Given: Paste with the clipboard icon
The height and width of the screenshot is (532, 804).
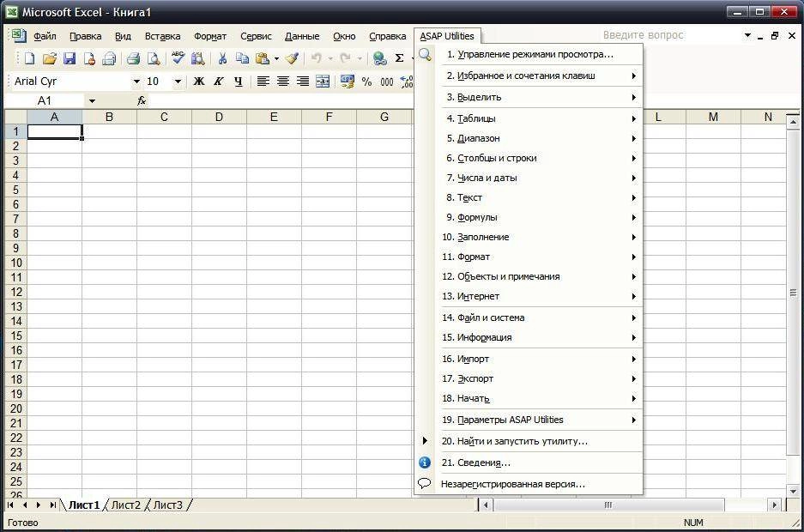Looking at the screenshot, I should pyautogui.click(x=262, y=58).
